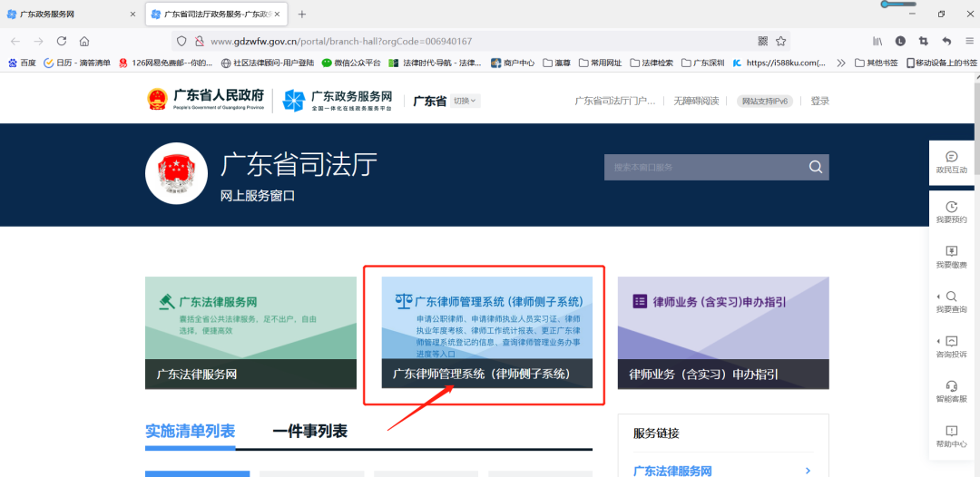The width and height of the screenshot is (980, 477).
Task: Open the 126网易免费邮 bookmark
Action: point(166,63)
